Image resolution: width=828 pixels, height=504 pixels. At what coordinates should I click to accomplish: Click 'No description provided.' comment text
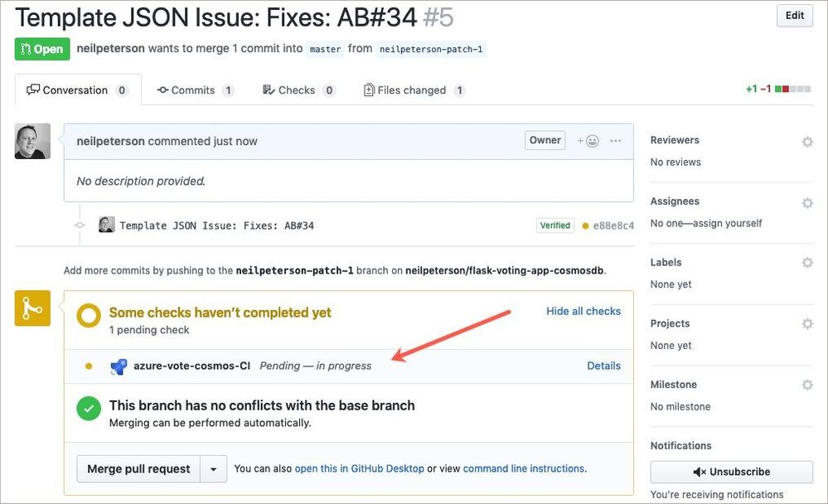[x=141, y=181]
